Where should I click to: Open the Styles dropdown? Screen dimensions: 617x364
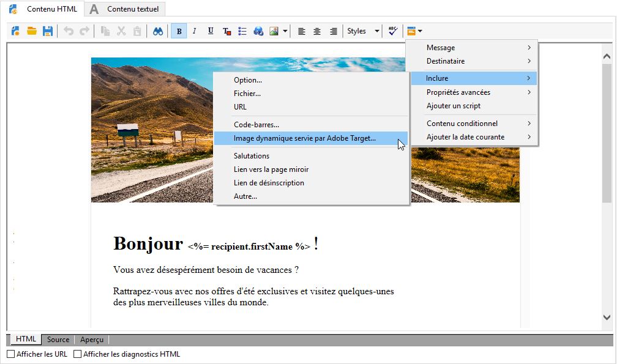pyautogui.click(x=363, y=31)
